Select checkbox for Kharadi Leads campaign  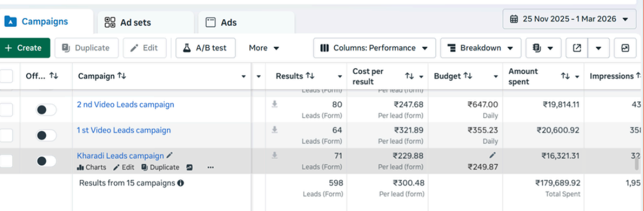click(6, 161)
